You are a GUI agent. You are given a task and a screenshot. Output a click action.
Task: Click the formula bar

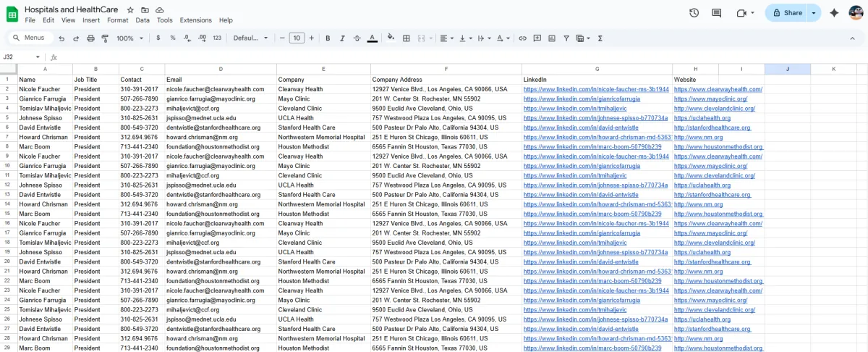pos(463,56)
